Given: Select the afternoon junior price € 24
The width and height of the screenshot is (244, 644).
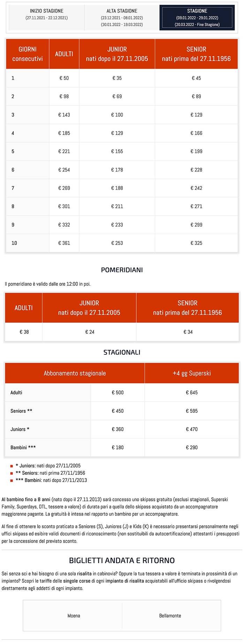Looking at the screenshot, I should tap(90, 332).
